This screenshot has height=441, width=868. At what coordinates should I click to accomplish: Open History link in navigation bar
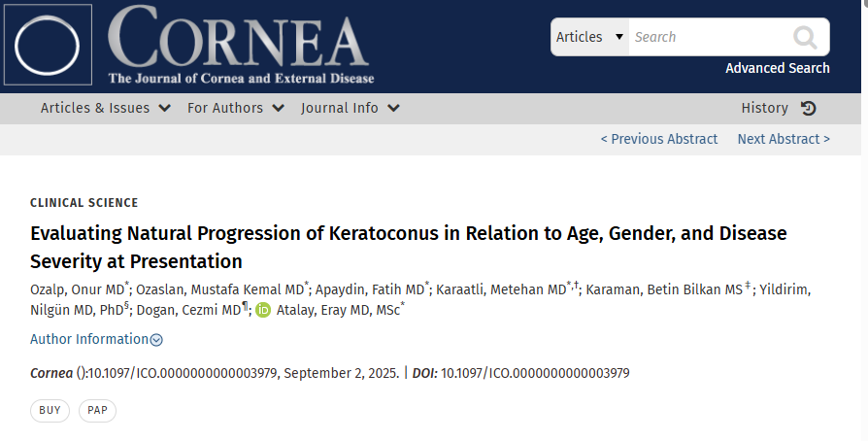[x=764, y=108]
